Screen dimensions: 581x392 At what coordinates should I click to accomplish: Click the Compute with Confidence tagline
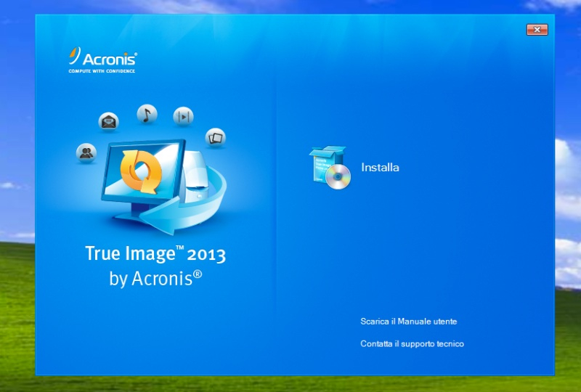[x=102, y=71]
